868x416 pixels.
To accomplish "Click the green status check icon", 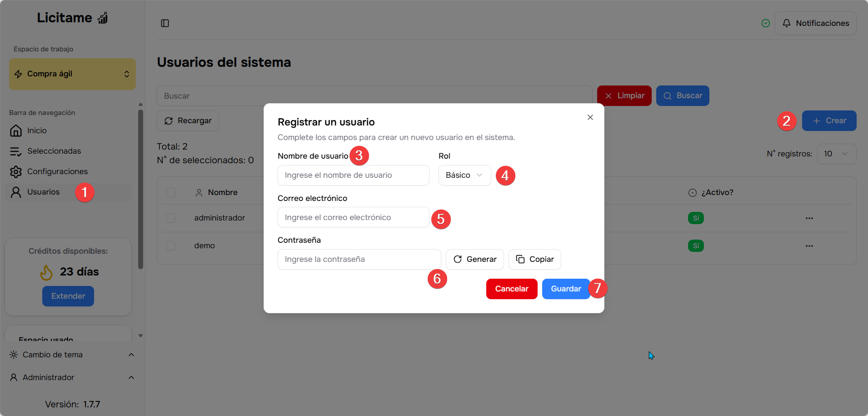I will tap(765, 23).
